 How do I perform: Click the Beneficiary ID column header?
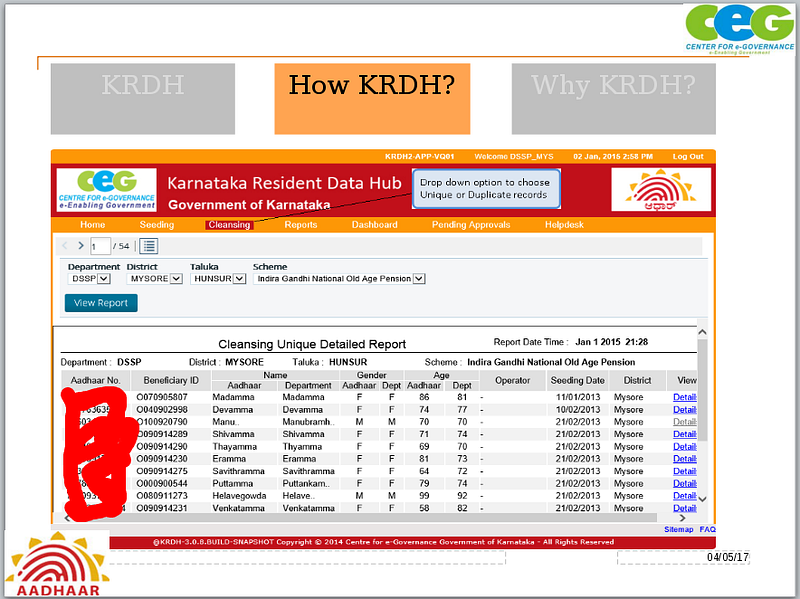[x=171, y=380]
